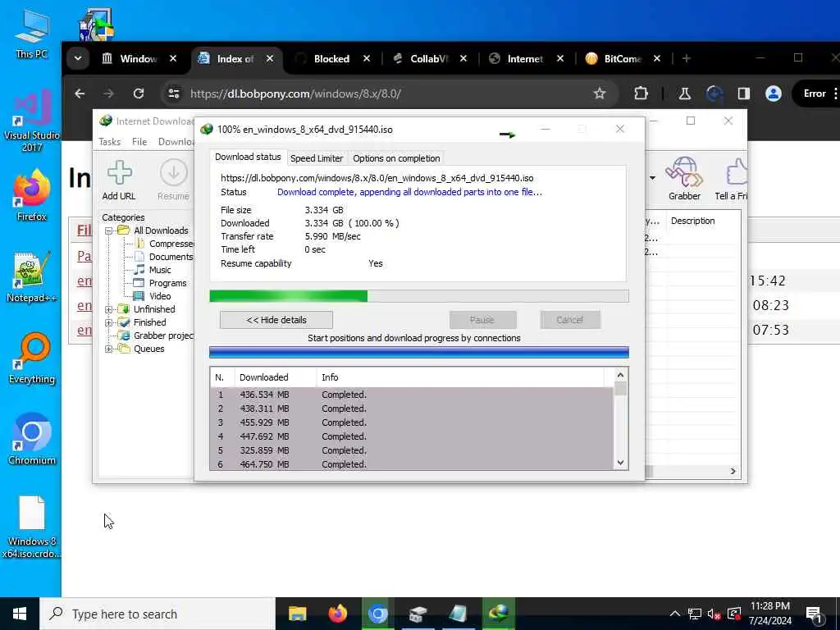Switch to Options on completion tab

396,158
